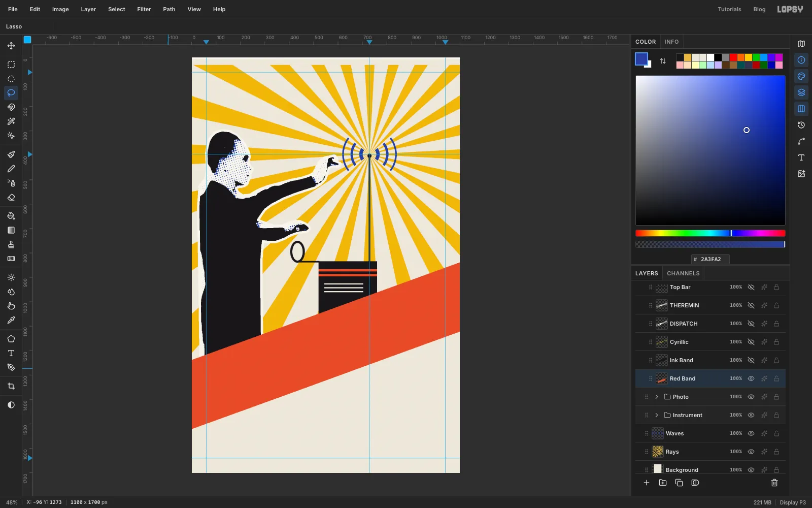Open the Blog link
This screenshot has width=812, height=508.
(x=759, y=9)
